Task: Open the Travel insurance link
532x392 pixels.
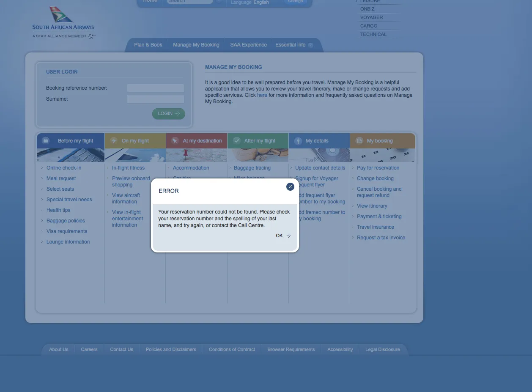Action: [x=376, y=227]
